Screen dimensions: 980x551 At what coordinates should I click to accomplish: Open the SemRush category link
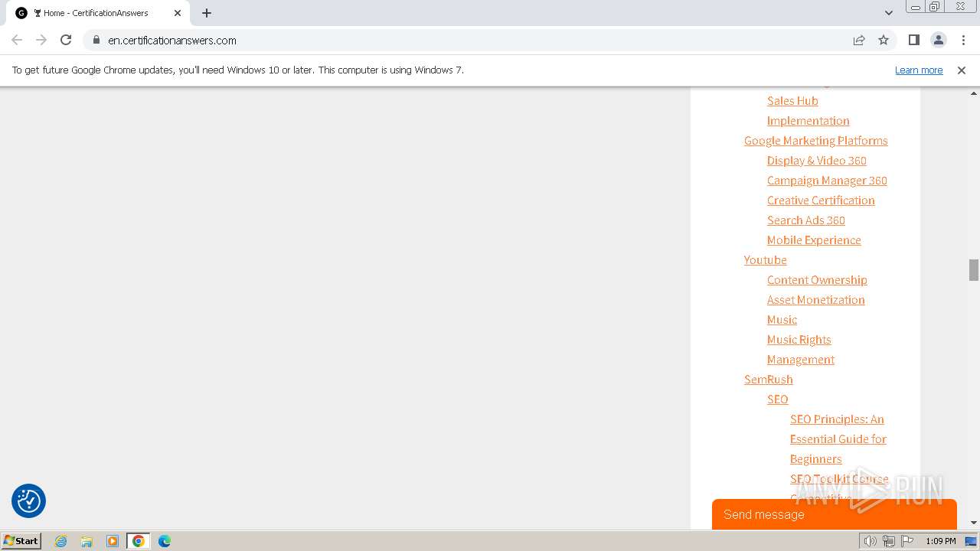tap(768, 380)
